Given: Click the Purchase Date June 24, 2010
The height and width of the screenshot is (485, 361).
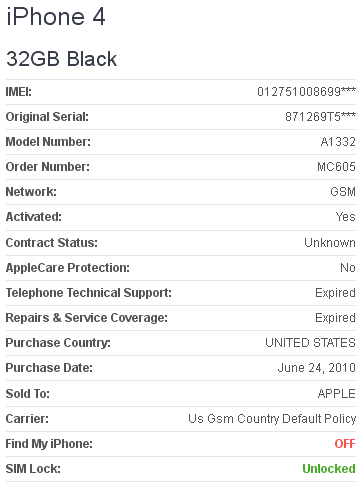Looking at the screenshot, I should 317,368.
